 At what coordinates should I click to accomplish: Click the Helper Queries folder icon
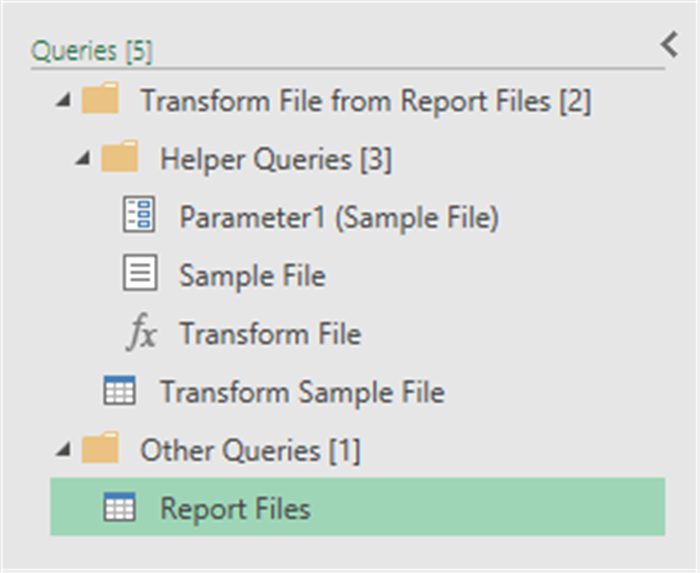(x=120, y=158)
